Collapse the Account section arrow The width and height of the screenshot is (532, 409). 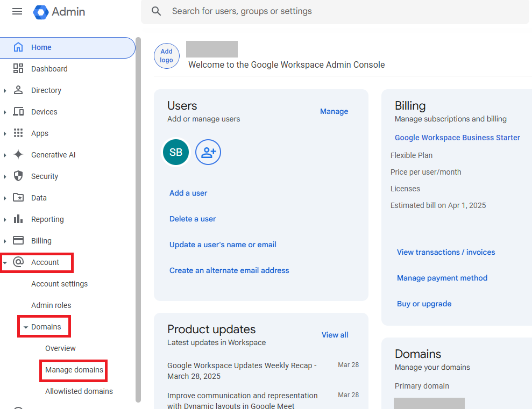5,263
